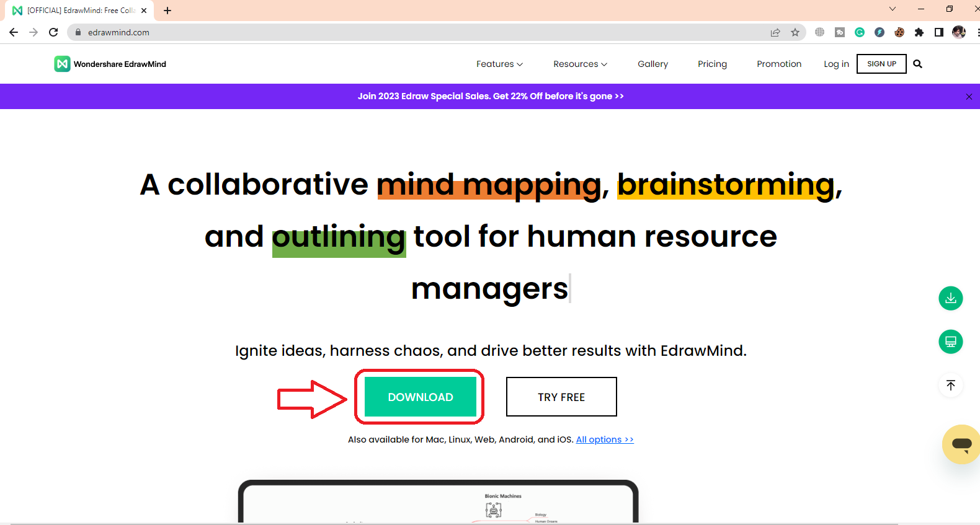This screenshot has width=980, height=525.
Task: Open the Chrome profile avatar
Action: (x=959, y=32)
